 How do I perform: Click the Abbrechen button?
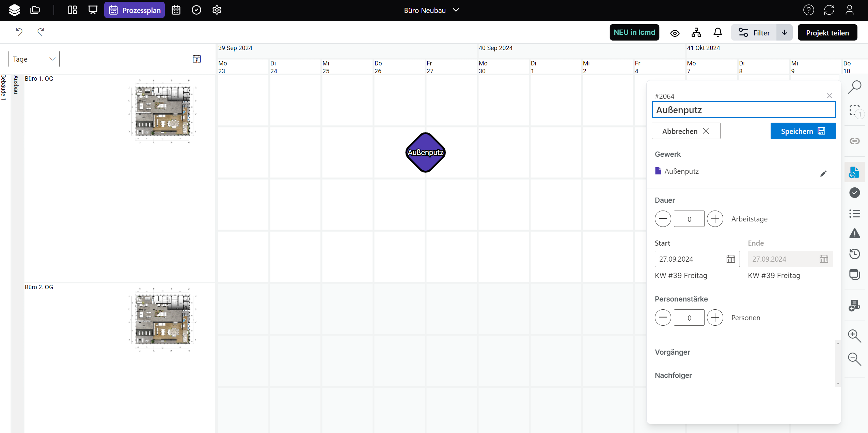[x=685, y=131]
